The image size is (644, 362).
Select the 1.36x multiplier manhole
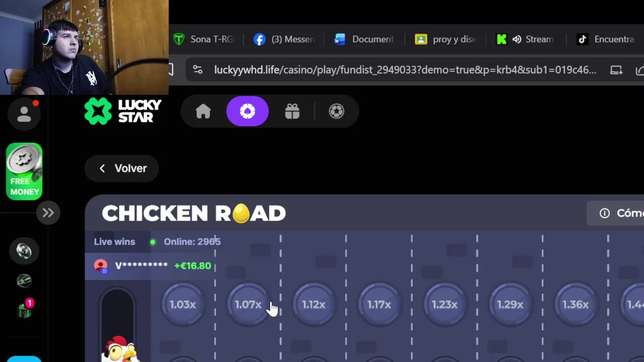click(576, 305)
